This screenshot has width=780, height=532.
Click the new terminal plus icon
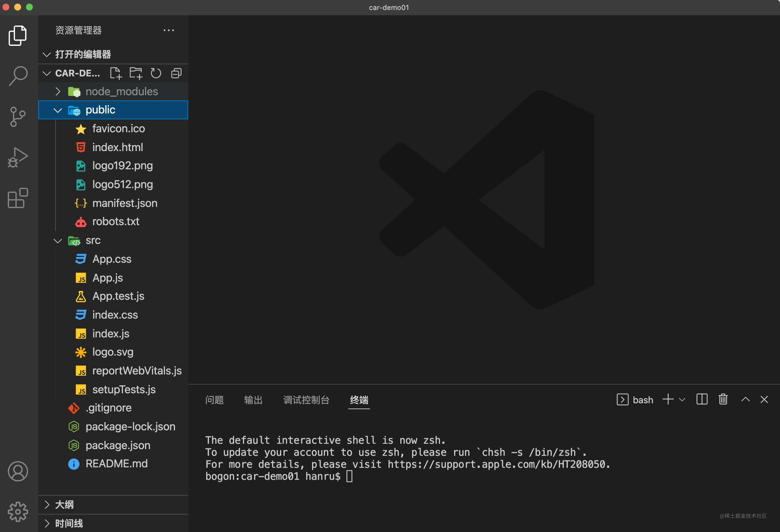click(x=668, y=399)
